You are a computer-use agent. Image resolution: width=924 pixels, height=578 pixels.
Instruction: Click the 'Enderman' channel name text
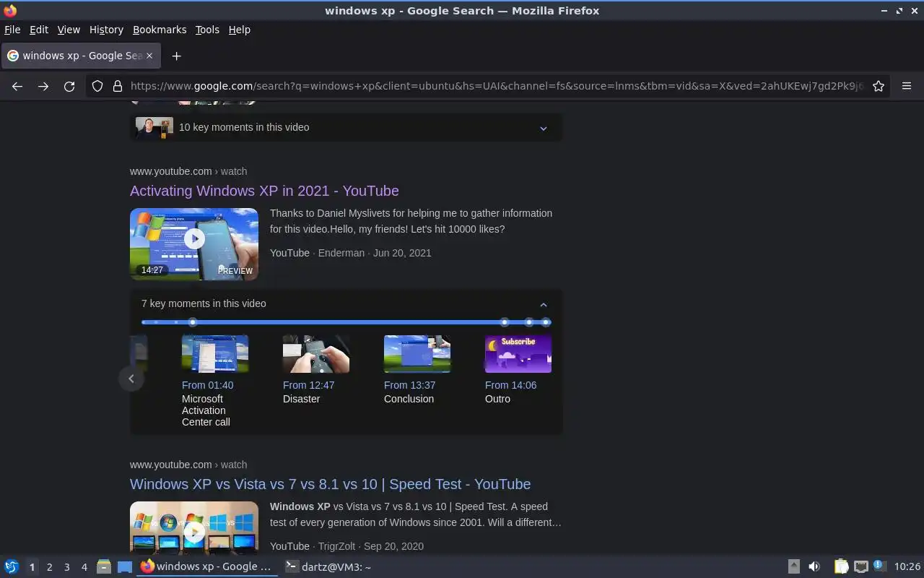[341, 253]
